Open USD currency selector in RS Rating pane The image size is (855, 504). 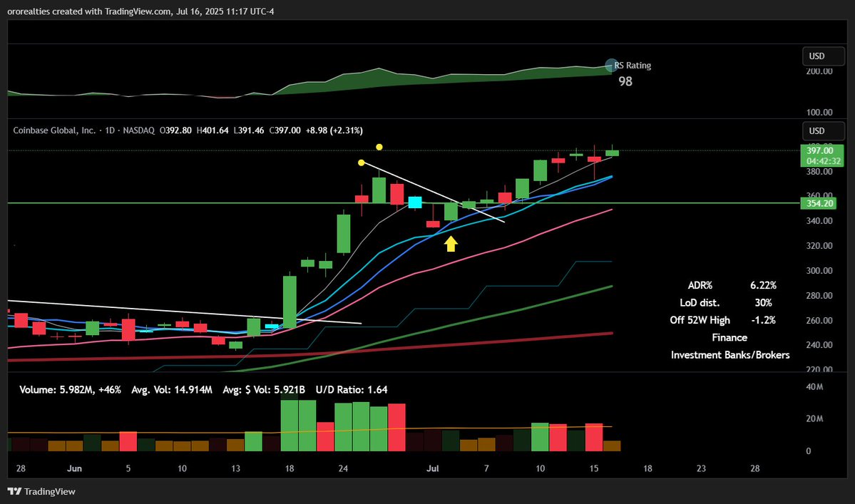pyautogui.click(x=823, y=56)
